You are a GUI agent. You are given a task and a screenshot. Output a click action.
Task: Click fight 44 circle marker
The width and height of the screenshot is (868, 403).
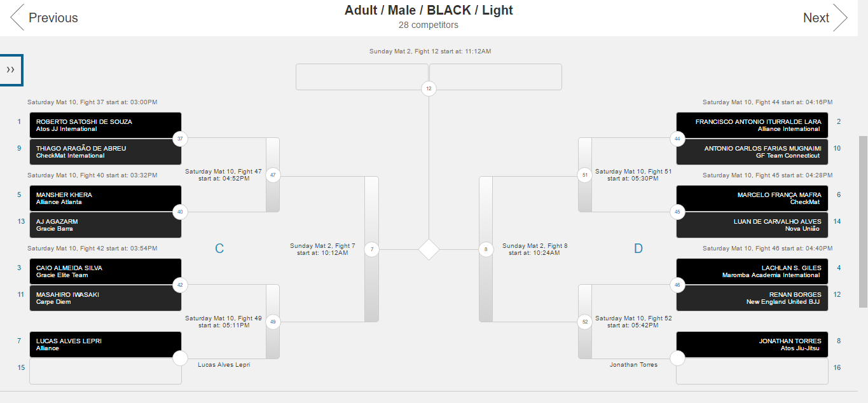tap(677, 139)
